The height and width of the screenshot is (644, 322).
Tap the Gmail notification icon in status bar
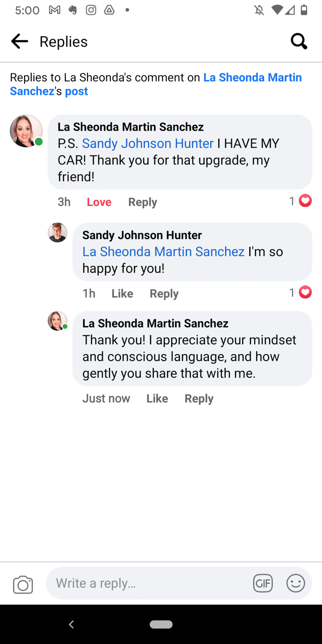(x=55, y=10)
